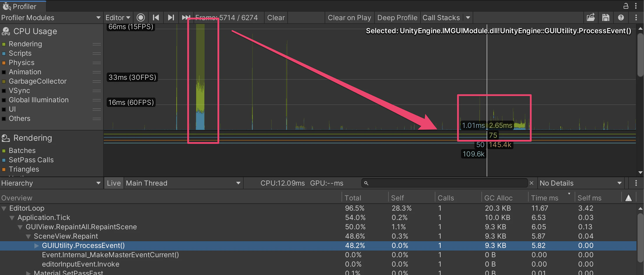644x275 pixels.
Task: Go to previous frame
Action: click(156, 17)
